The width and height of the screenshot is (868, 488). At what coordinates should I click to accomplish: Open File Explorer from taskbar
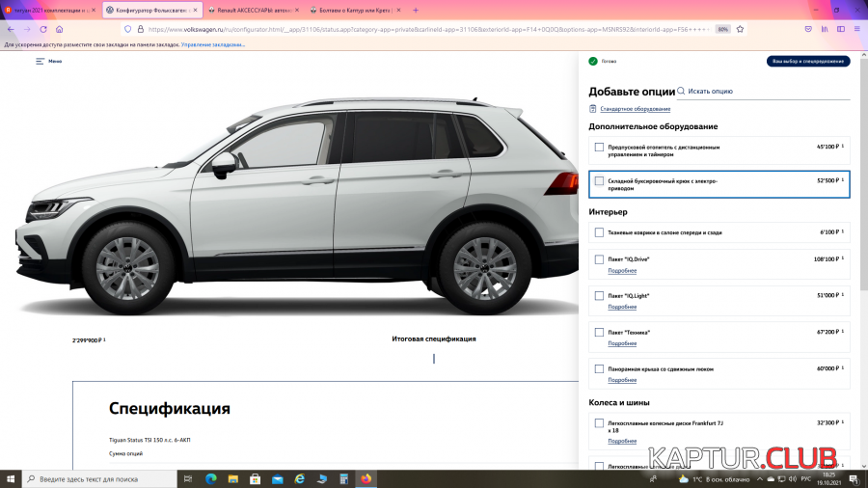coord(233,479)
